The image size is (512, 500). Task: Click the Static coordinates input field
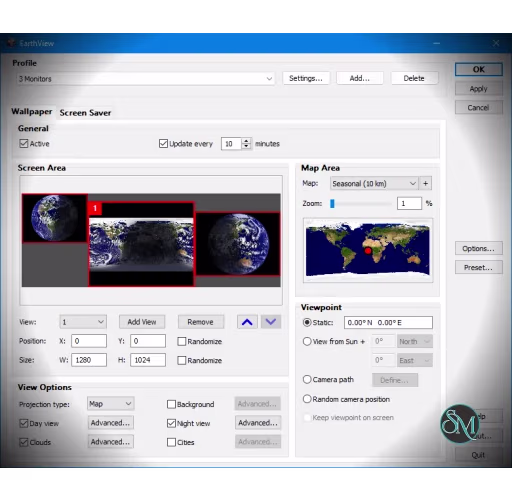[388, 322]
